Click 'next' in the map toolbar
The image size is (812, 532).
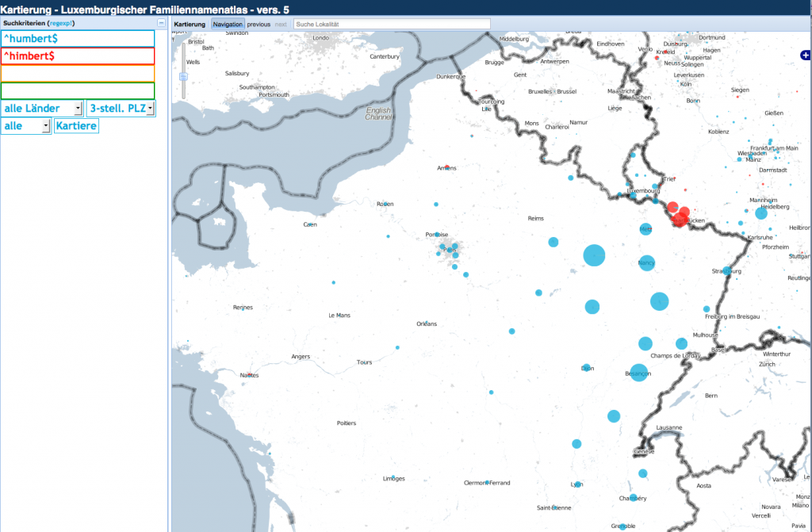pos(281,25)
